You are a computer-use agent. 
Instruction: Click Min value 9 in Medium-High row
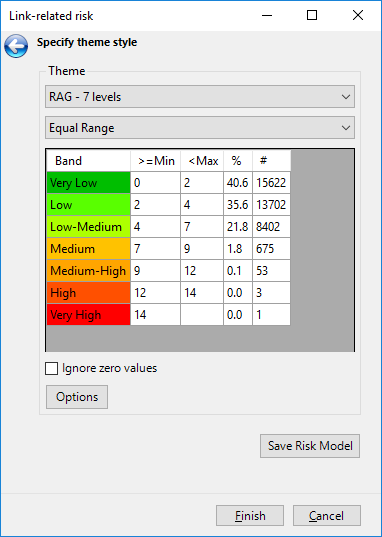156,271
